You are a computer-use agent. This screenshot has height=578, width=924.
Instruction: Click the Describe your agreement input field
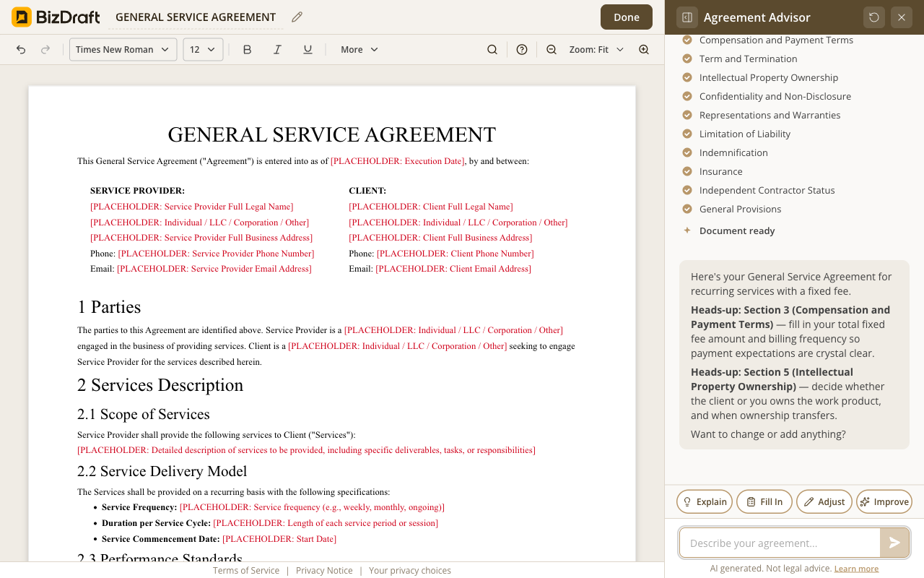click(780, 543)
